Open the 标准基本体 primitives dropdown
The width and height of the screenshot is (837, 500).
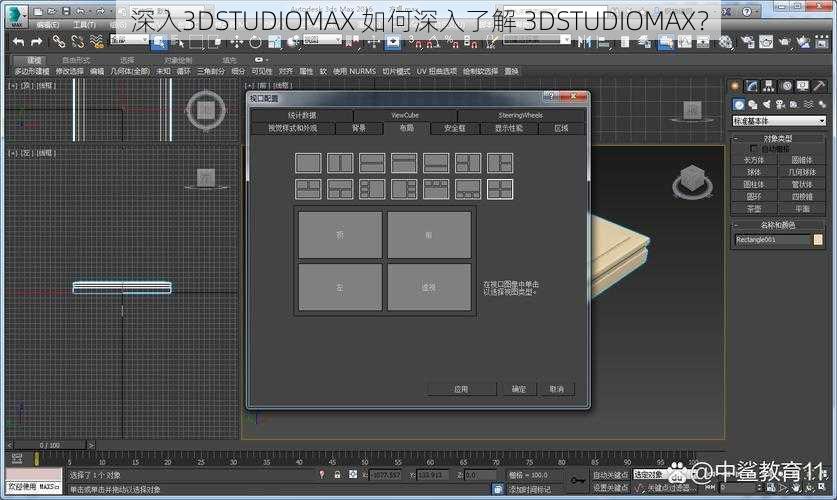coord(779,121)
